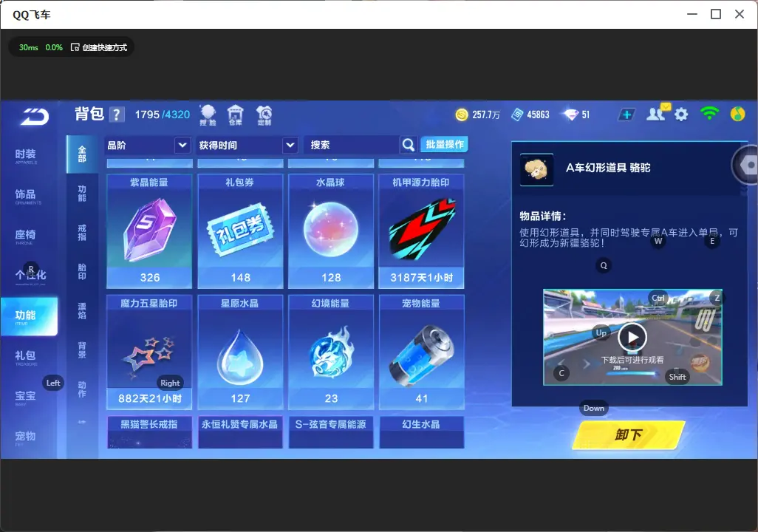Select the 幻境能量 blue flame item
This screenshot has height=532, width=758.
[331, 352]
